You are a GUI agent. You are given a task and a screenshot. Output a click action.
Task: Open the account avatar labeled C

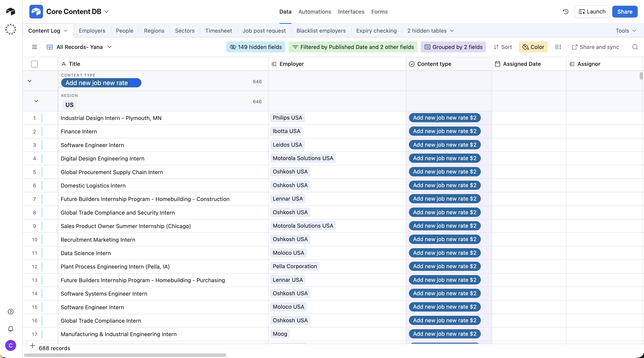(x=11, y=345)
